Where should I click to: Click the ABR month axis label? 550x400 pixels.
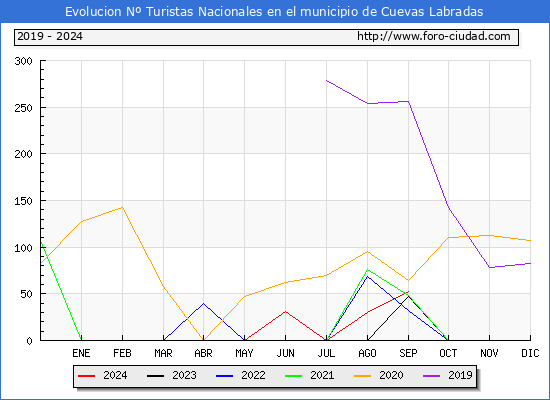pos(203,353)
